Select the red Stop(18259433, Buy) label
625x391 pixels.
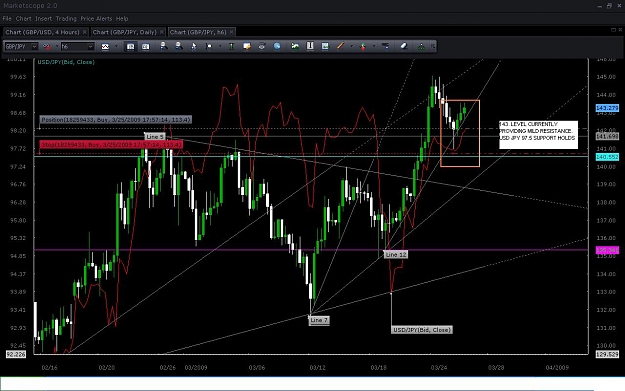tap(111, 145)
